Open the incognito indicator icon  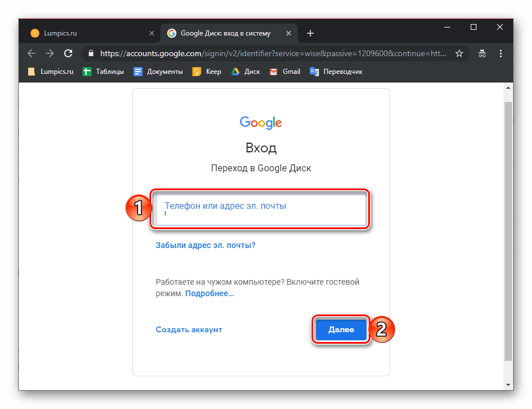point(482,53)
